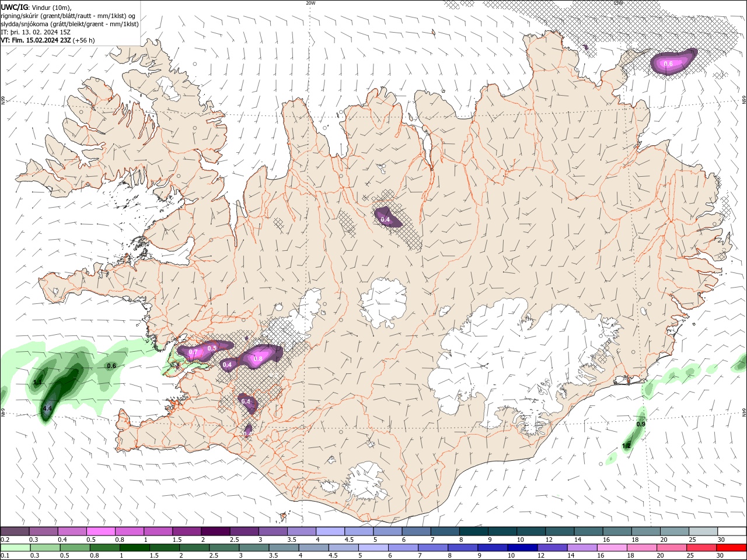747x560 pixels.
Task: Click the slydda/snjókoma legend description line
Action: click(69, 24)
